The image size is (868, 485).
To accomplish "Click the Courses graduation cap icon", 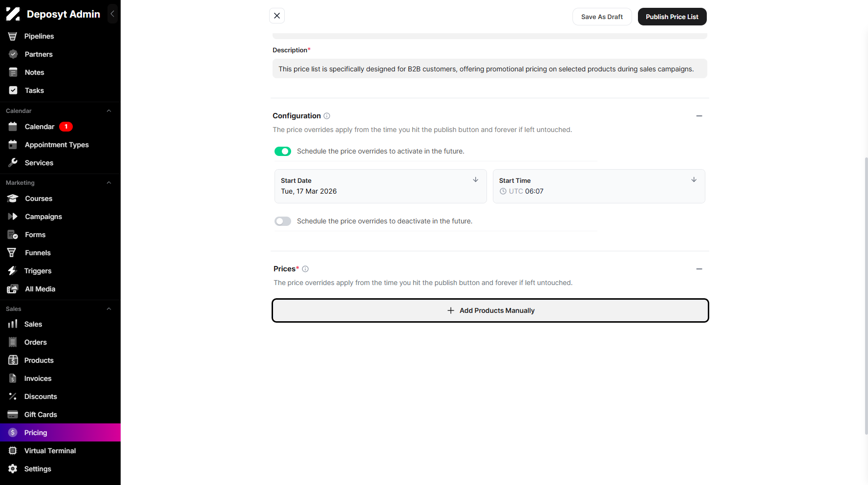I will pyautogui.click(x=13, y=198).
